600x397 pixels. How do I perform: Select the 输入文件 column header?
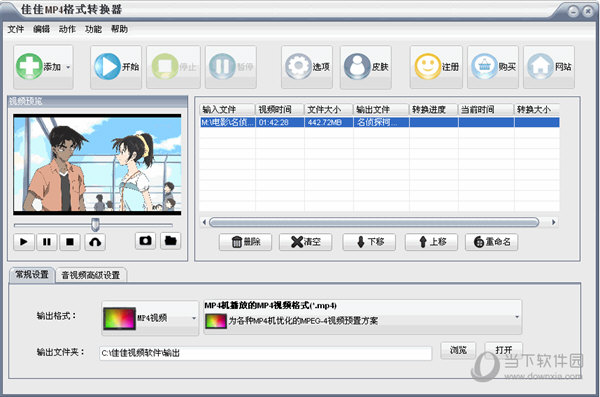point(227,109)
